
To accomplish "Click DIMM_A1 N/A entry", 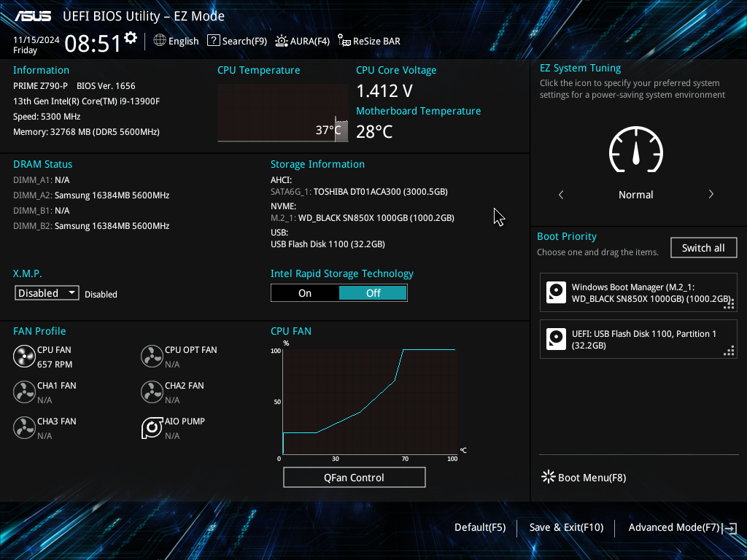I will 42,180.
